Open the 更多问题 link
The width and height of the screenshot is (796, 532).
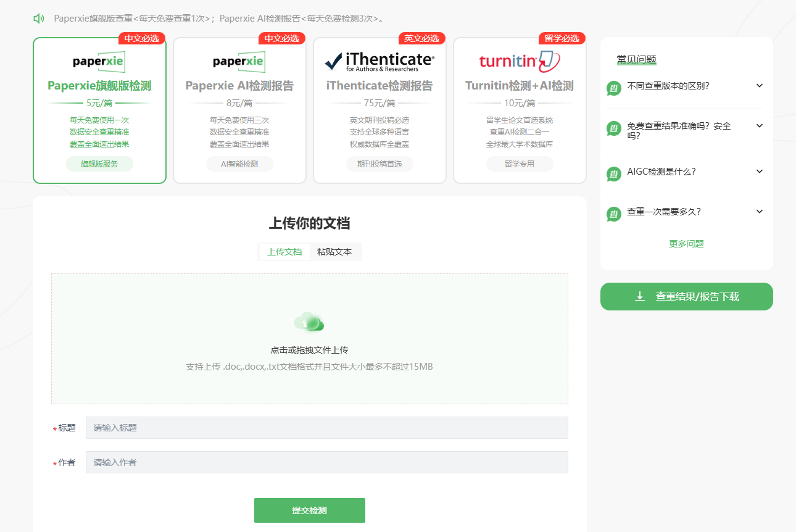pyautogui.click(x=686, y=244)
